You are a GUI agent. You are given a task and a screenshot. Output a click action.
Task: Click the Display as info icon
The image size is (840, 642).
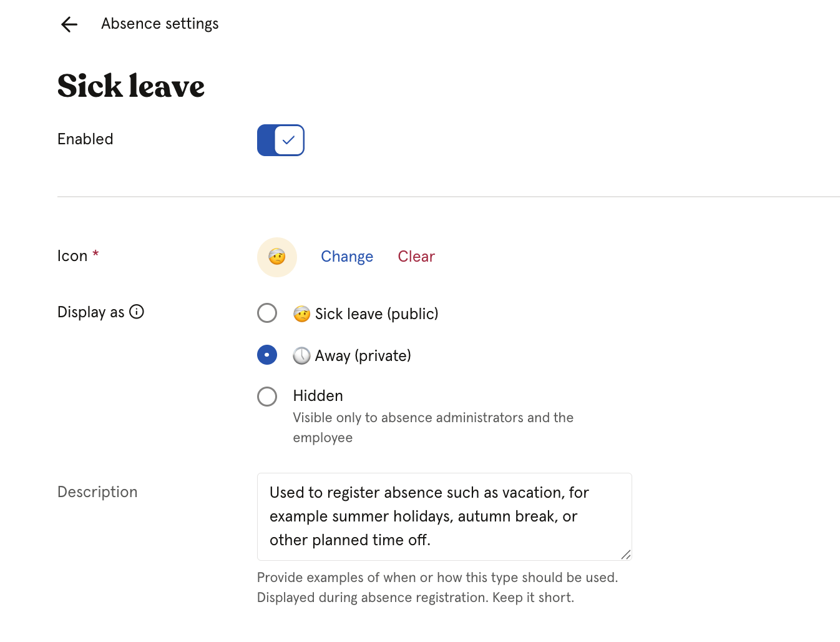(x=137, y=312)
